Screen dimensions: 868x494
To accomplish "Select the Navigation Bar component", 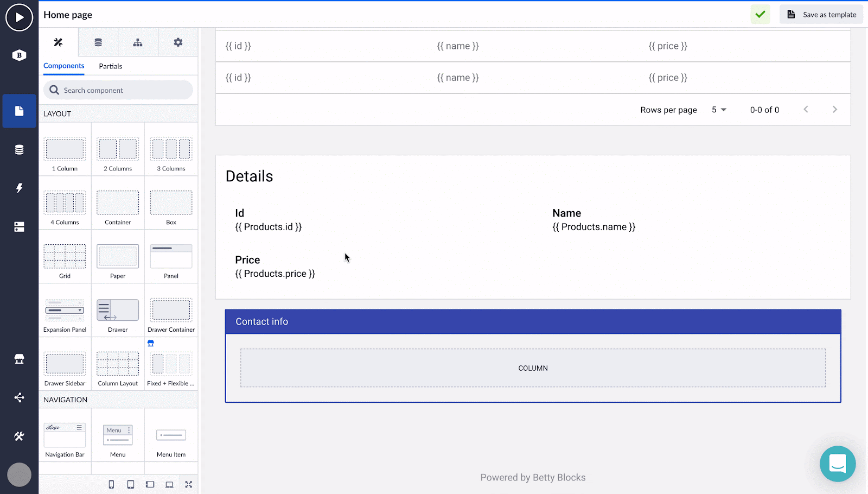I will [65, 435].
